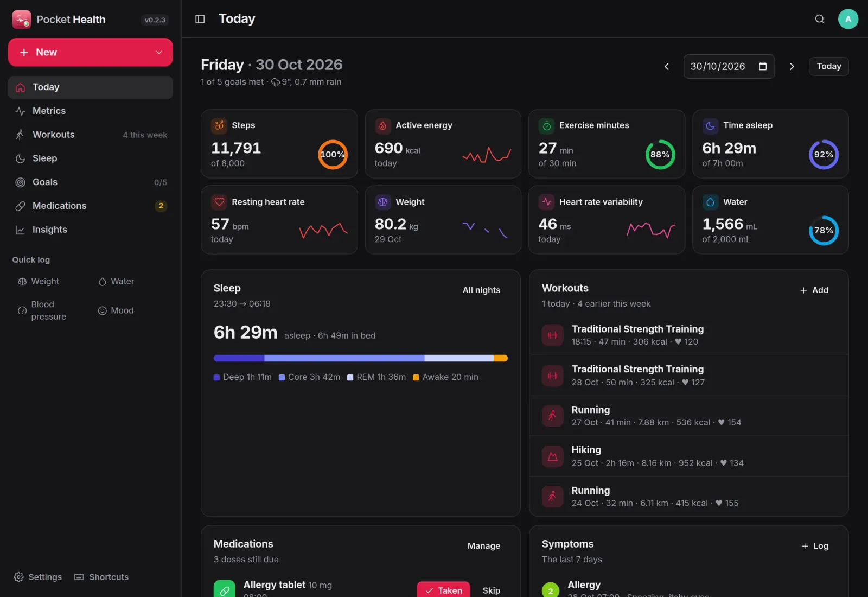868x597 pixels.
Task: Jump to today with Today button
Action: tap(828, 66)
